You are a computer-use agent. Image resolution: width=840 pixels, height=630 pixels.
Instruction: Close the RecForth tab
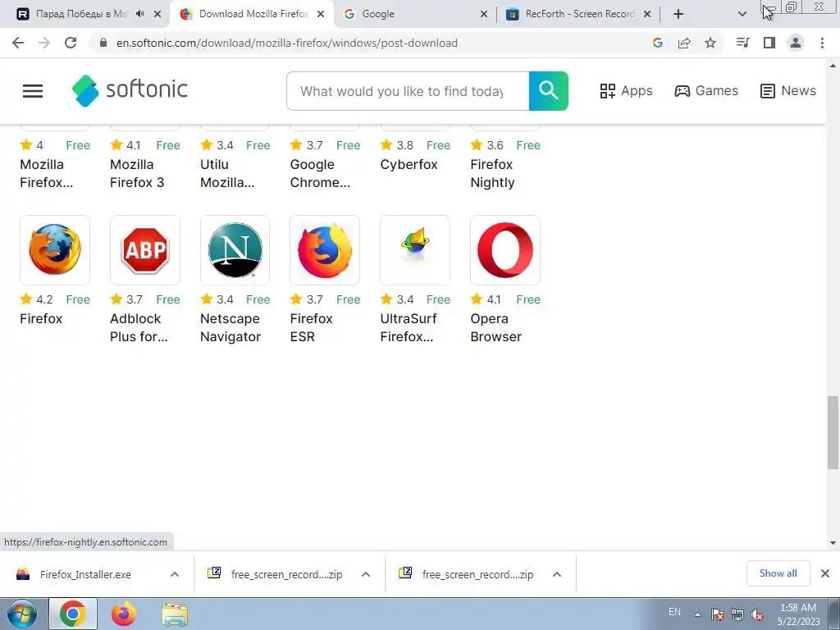point(647,14)
